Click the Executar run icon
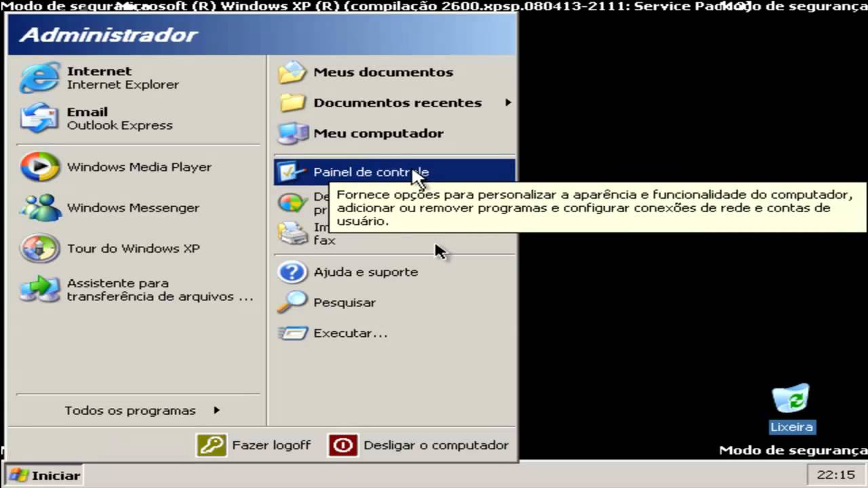The image size is (868, 488). (293, 333)
